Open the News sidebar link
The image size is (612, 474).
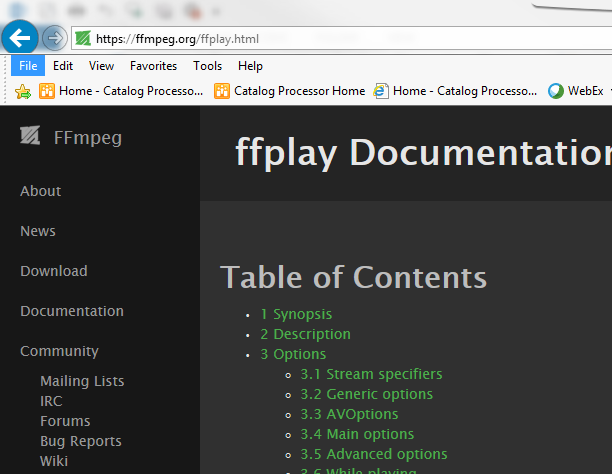point(38,231)
